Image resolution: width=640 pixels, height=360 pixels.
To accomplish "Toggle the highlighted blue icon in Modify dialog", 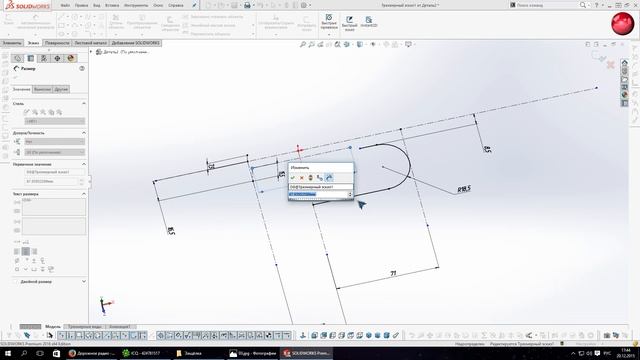I will (x=329, y=178).
